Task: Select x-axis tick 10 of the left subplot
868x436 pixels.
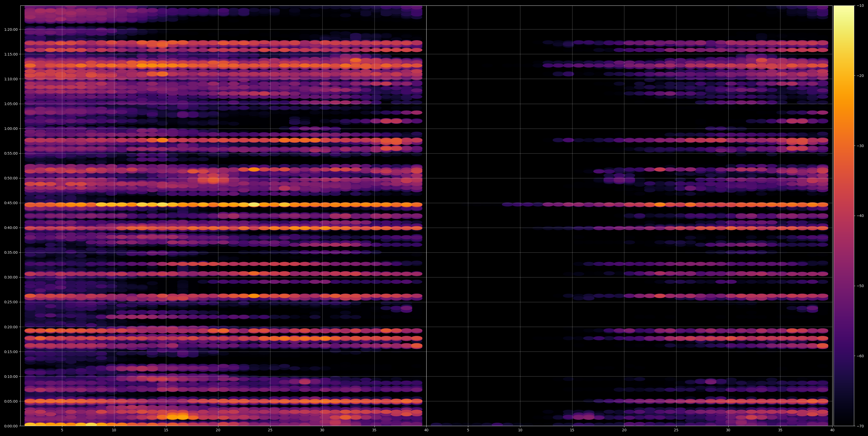Action: pyautogui.click(x=114, y=430)
